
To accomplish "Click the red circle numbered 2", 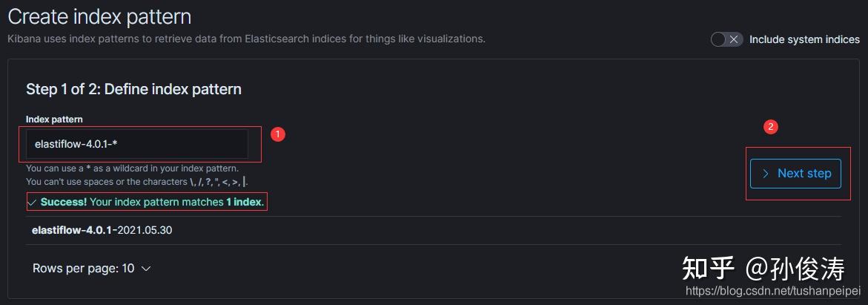I will click(771, 127).
